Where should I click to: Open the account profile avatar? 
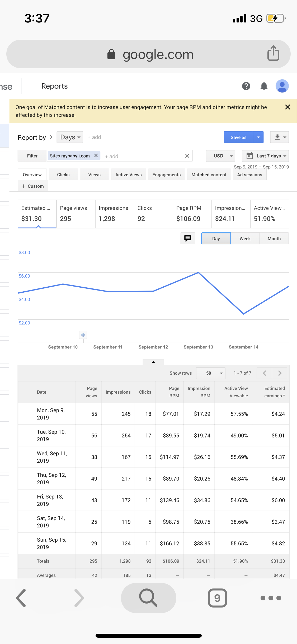pos(282,86)
